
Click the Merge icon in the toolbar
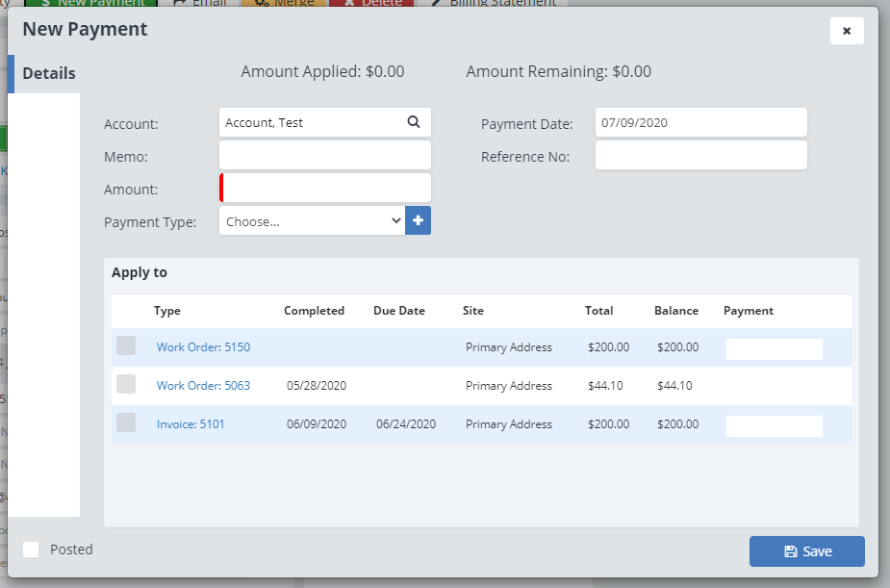coord(279,3)
